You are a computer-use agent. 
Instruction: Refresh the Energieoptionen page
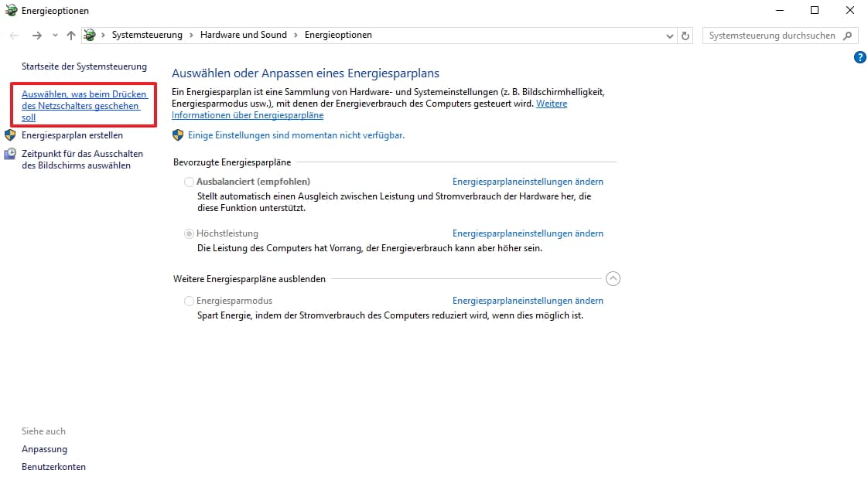[x=685, y=36]
